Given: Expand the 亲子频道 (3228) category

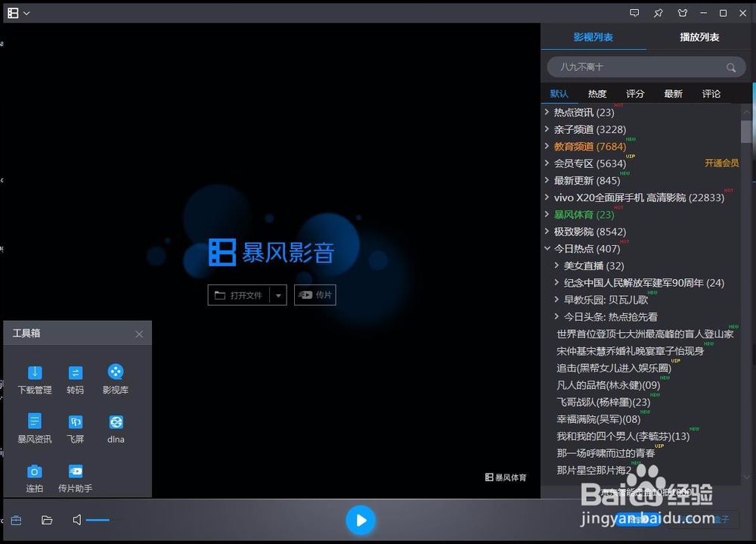Looking at the screenshot, I should 547,129.
